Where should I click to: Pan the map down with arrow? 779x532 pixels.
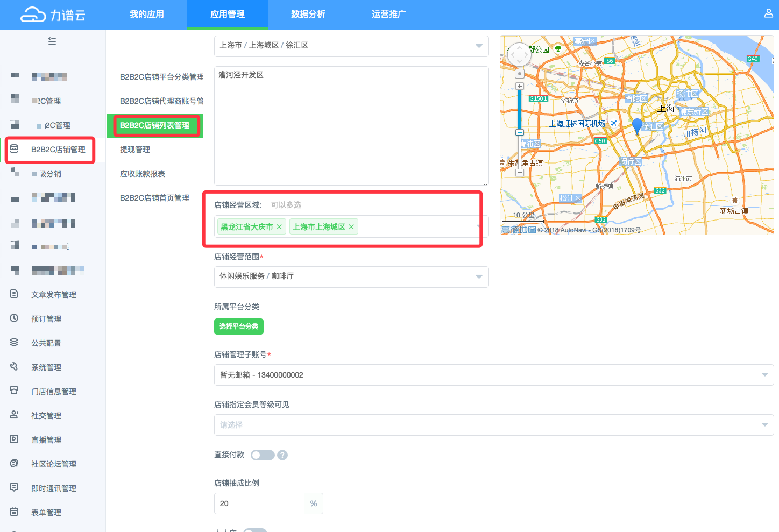pyautogui.click(x=520, y=61)
